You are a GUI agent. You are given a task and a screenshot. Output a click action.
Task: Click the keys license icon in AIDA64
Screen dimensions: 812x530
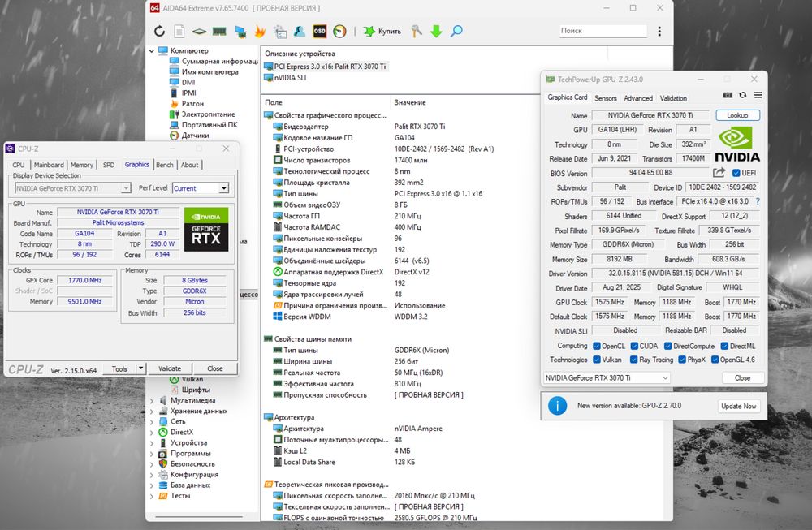[x=417, y=31]
